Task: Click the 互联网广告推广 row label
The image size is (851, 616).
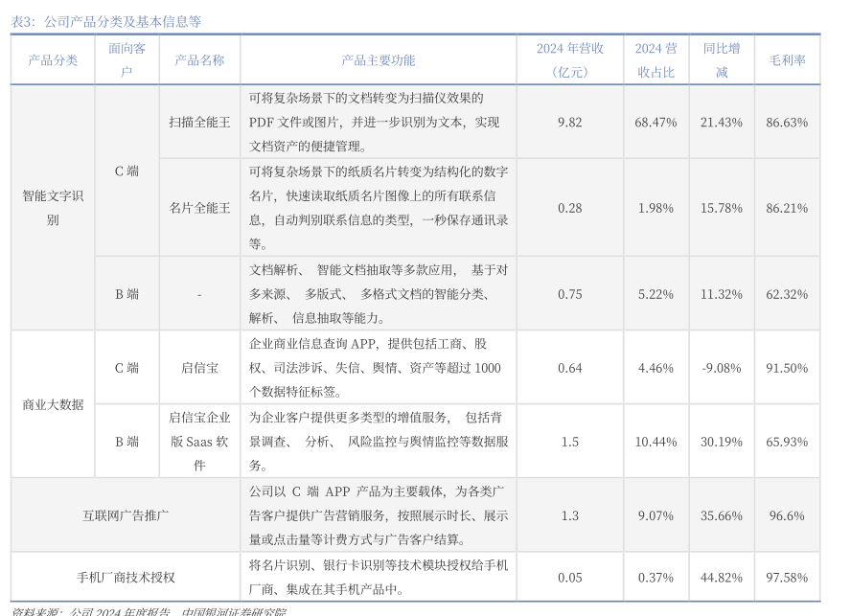Action: point(126,515)
